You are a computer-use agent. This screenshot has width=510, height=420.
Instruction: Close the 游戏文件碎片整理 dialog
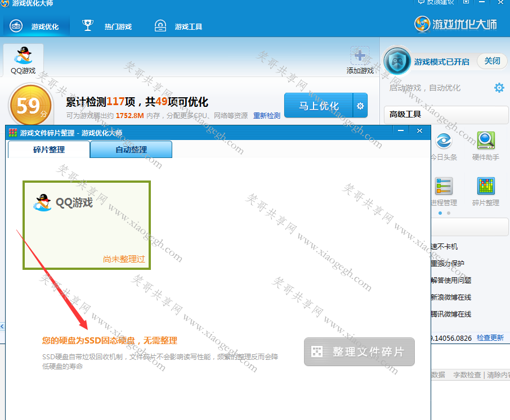(x=419, y=130)
